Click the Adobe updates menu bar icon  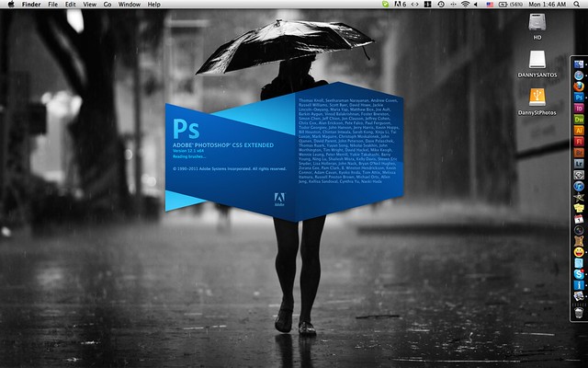[401, 5]
